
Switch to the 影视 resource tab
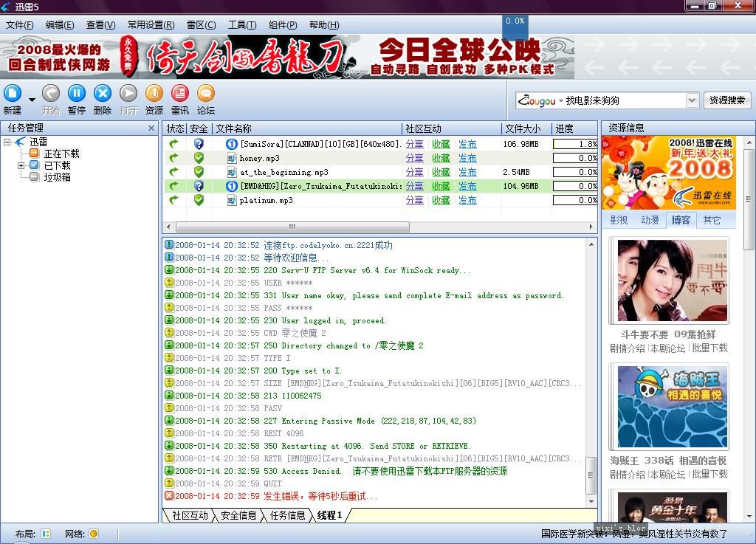tap(619, 220)
